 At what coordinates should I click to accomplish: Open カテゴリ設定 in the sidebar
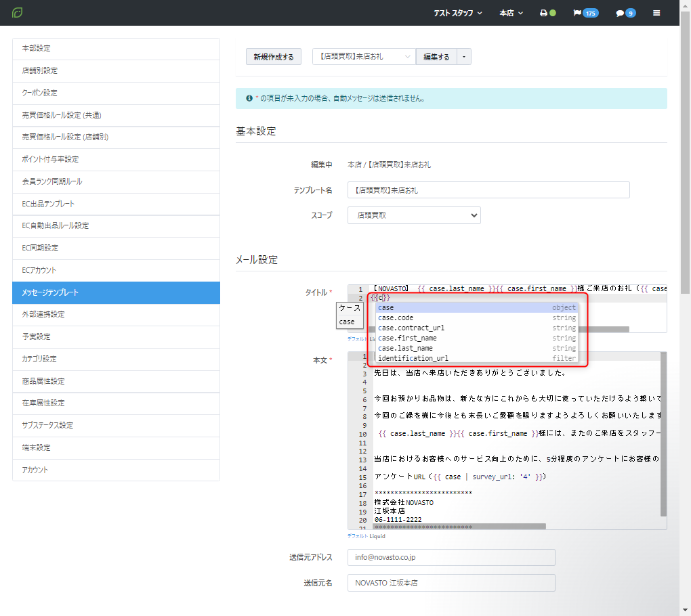click(116, 359)
